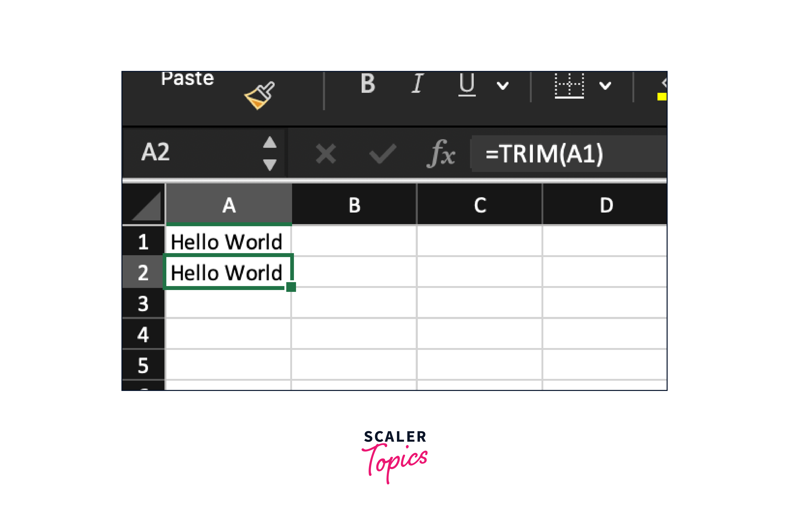
Task: Click the Name Box showing A2
Action: [x=190, y=152]
